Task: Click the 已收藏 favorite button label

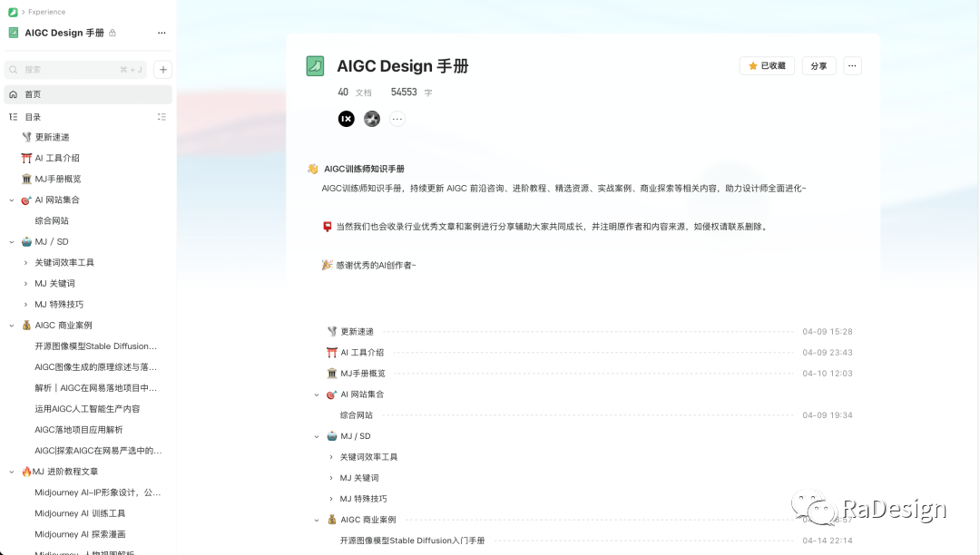Action: coord(773,65)
